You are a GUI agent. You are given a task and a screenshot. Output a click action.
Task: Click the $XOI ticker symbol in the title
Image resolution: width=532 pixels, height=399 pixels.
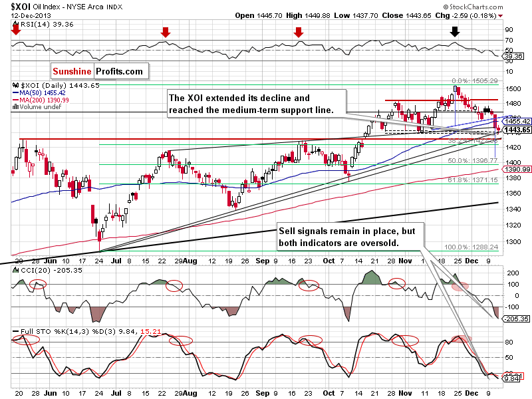coord(21,7)
